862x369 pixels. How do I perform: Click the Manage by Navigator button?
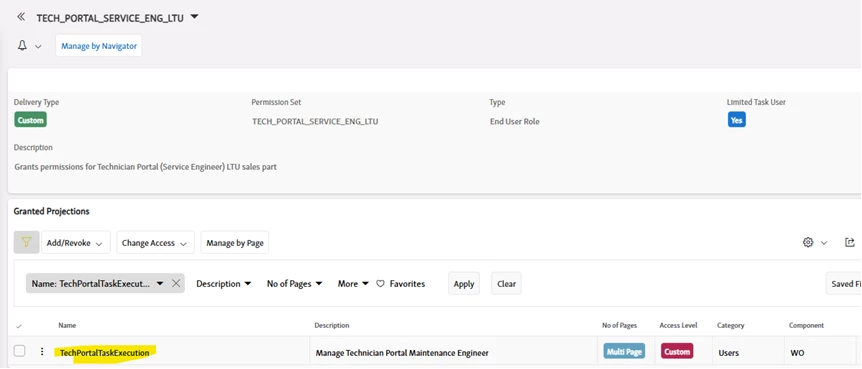tap(99, 46)
